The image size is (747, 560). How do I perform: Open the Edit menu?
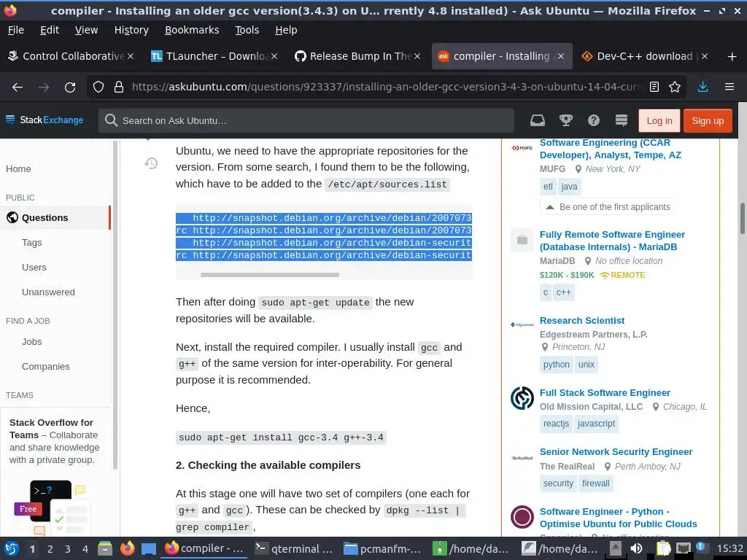[50, 30]
